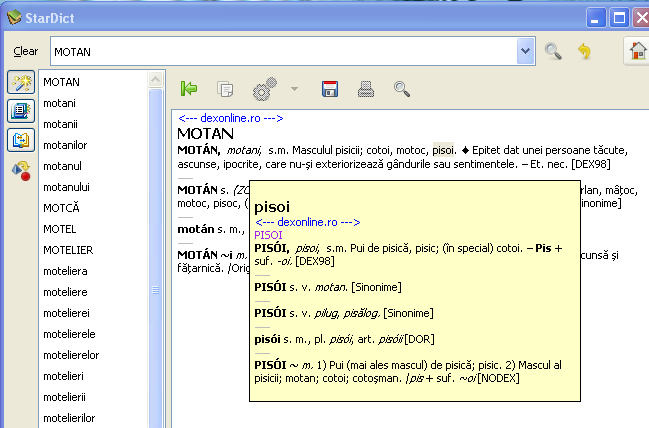
Task: Select 'motanul' in the word list
Action: tap(62, 166)
